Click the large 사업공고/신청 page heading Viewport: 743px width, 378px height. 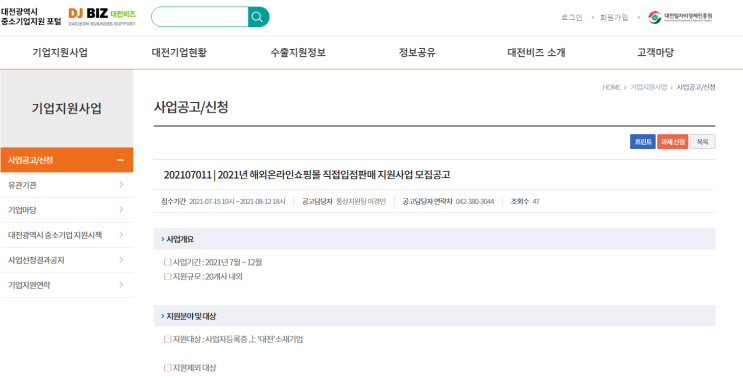[x=191, y=107]
